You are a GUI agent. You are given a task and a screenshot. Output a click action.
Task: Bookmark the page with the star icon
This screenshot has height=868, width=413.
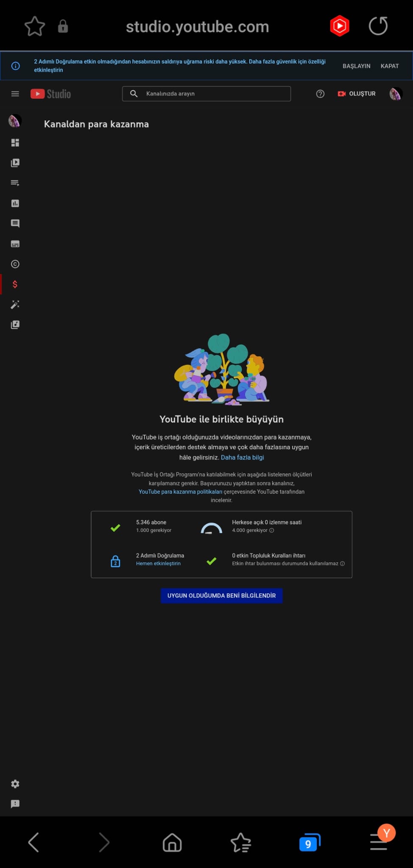click(x=35, y=26)
